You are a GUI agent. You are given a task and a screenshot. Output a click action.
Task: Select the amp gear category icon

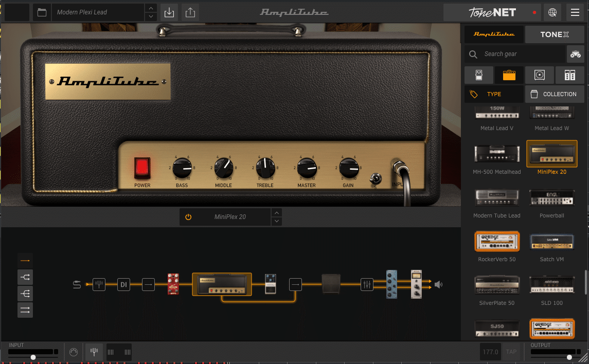[x=509, y=75]
